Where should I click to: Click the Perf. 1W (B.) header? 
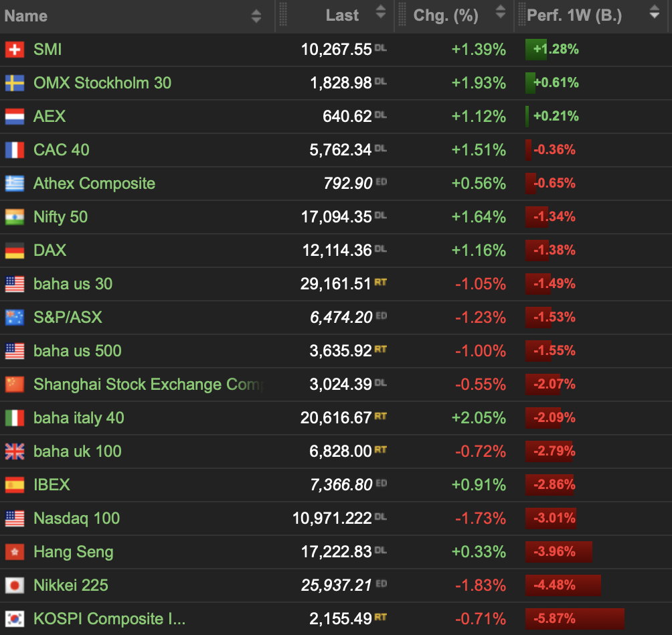pyautogui.click(x=574, y=16)
